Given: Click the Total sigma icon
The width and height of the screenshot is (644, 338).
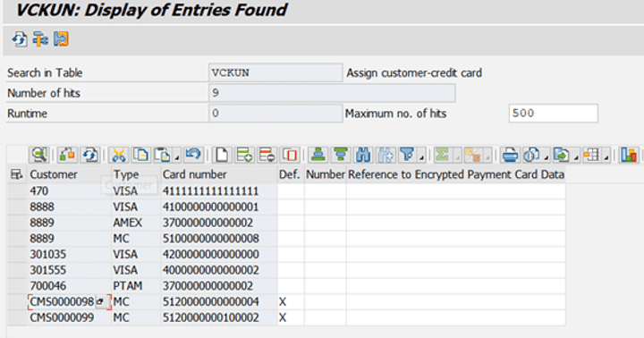Looking at the screenshot, I should coord(442,155).
